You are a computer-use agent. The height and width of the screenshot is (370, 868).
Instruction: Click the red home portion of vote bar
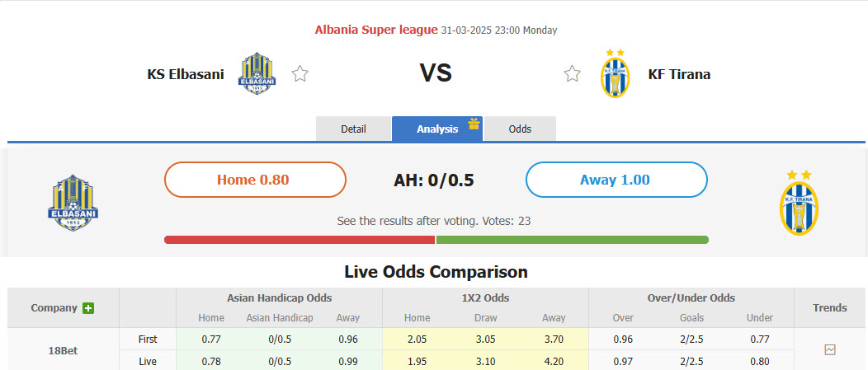[x=300, y=240]
